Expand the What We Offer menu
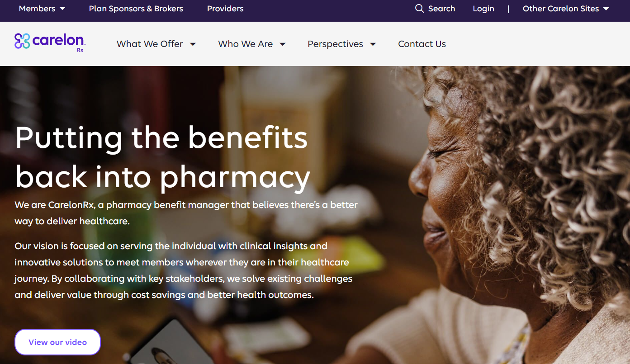The height and width of the screenshot is (364, 630). [156, 44]
